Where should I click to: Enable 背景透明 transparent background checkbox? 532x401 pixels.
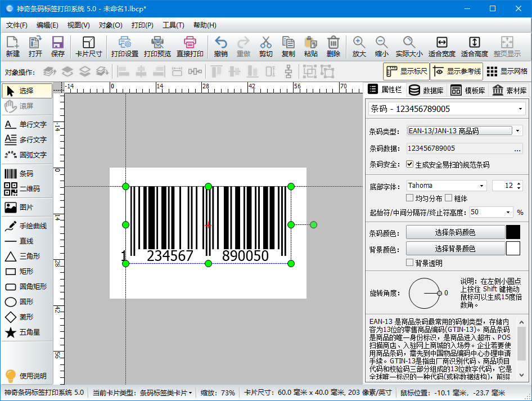(410, 263)
